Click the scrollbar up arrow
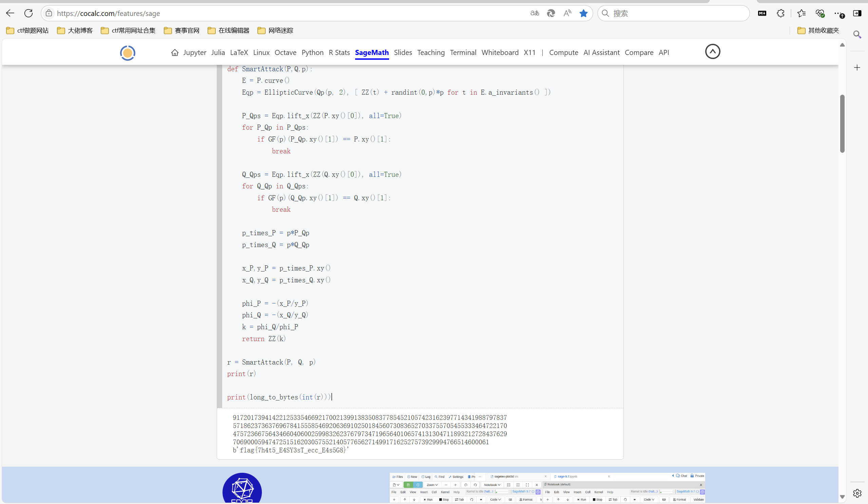The height and width of the screenshot is (504, 868). click(842, 45)
